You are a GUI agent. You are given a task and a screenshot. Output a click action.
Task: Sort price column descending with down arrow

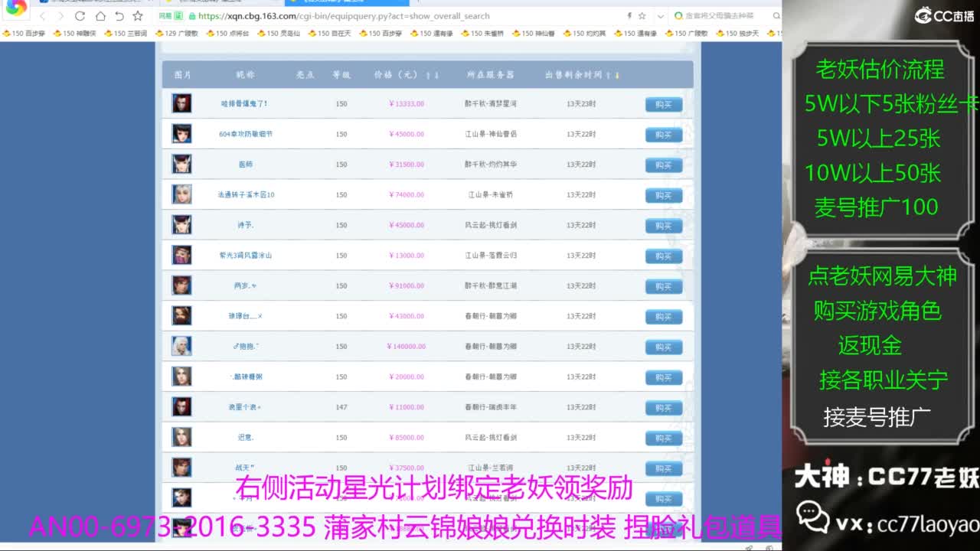coord(437,75)
